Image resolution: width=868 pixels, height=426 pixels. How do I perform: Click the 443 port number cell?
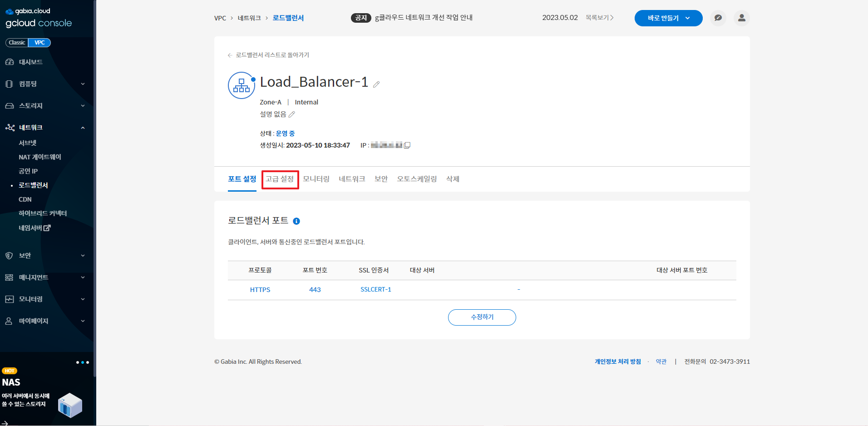pos(315,290)
